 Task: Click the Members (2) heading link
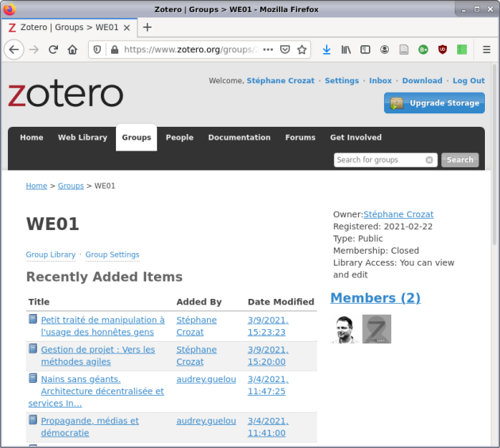[375, 298]
